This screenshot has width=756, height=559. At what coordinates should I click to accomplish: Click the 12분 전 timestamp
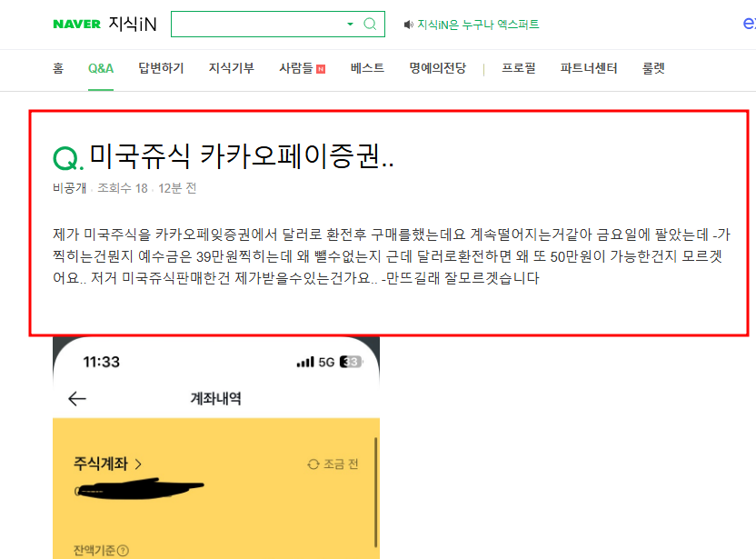tap(177, 188)
